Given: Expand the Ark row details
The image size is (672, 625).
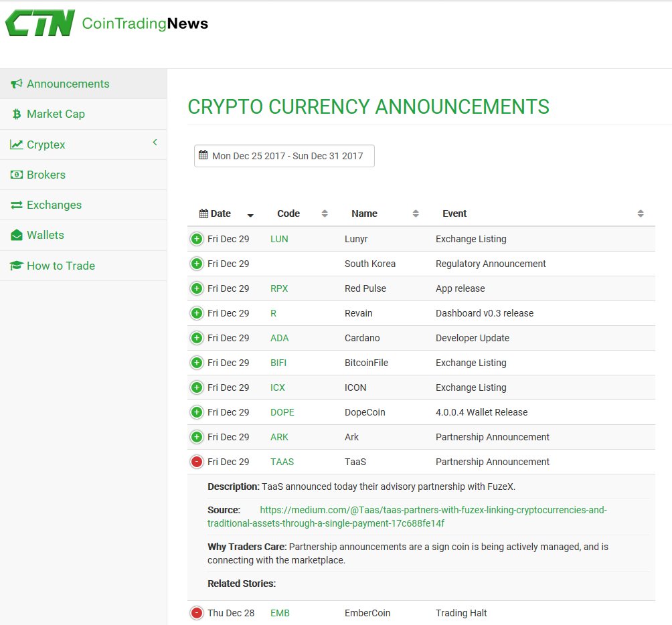Looking at the screenshot, I should pos(197,438).
